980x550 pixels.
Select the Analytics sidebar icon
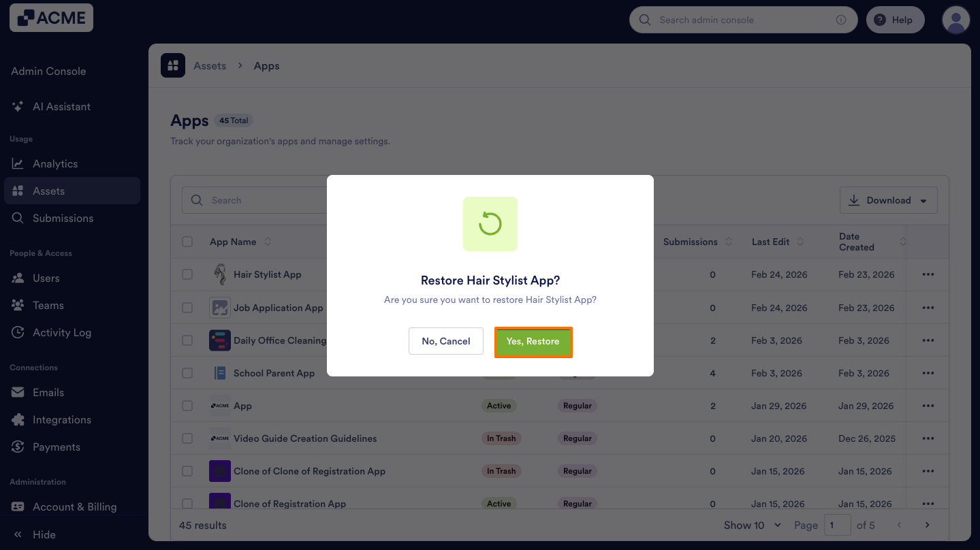click(x=17, y=163)
